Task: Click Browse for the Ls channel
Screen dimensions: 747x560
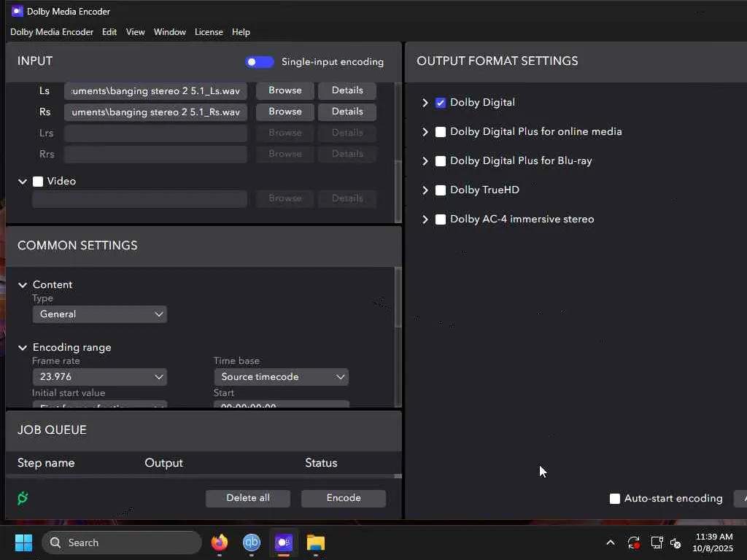Action: (x=285, y=90)
